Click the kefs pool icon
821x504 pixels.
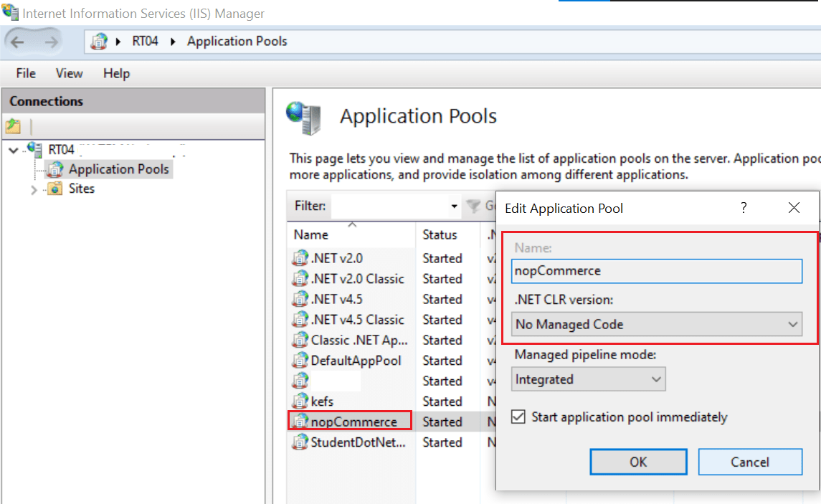[300, 401]
